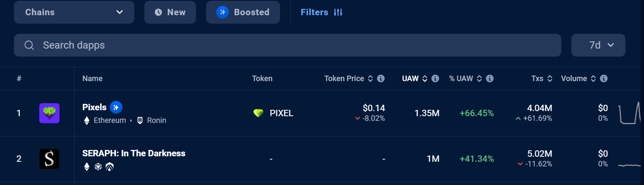Click the blue boosted badge beside Pixels
This screenshot has height=185, width=644.
(116, 107)
